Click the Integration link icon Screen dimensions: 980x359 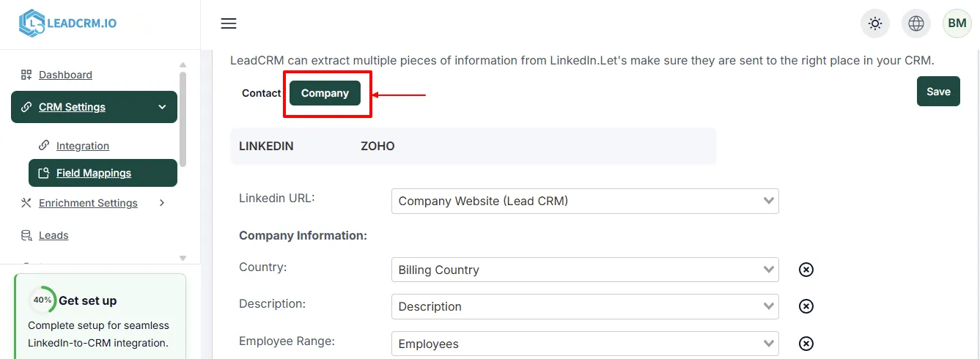(x=44, y=145)
